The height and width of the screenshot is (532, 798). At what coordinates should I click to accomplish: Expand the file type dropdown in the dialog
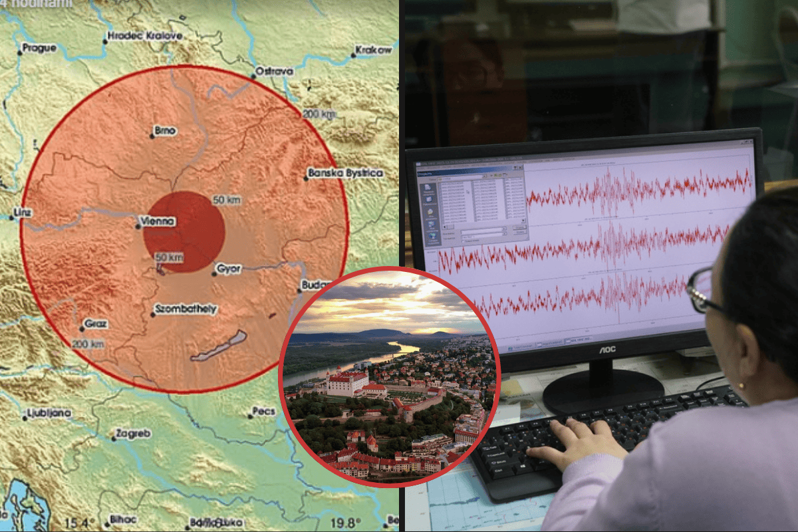503,237
